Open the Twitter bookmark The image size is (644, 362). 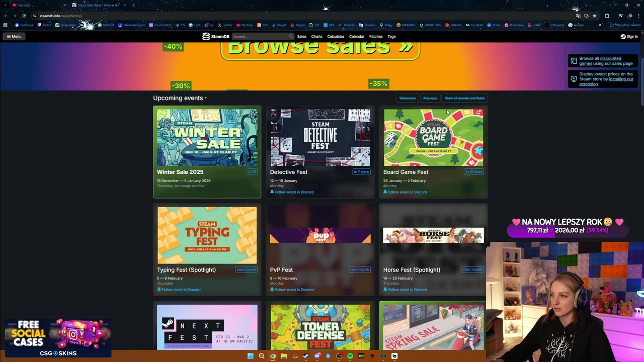tap(225, 25)
